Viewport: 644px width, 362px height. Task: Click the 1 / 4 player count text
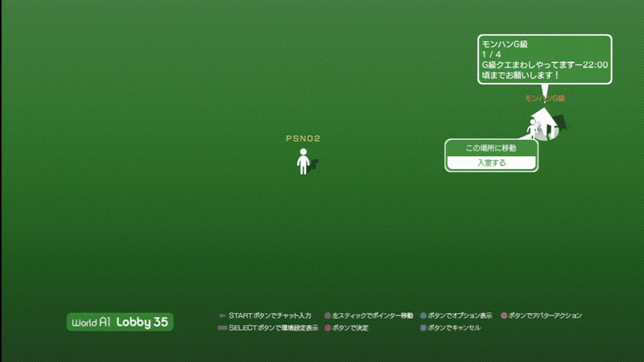pyautogui.click(x=490, y=54)
